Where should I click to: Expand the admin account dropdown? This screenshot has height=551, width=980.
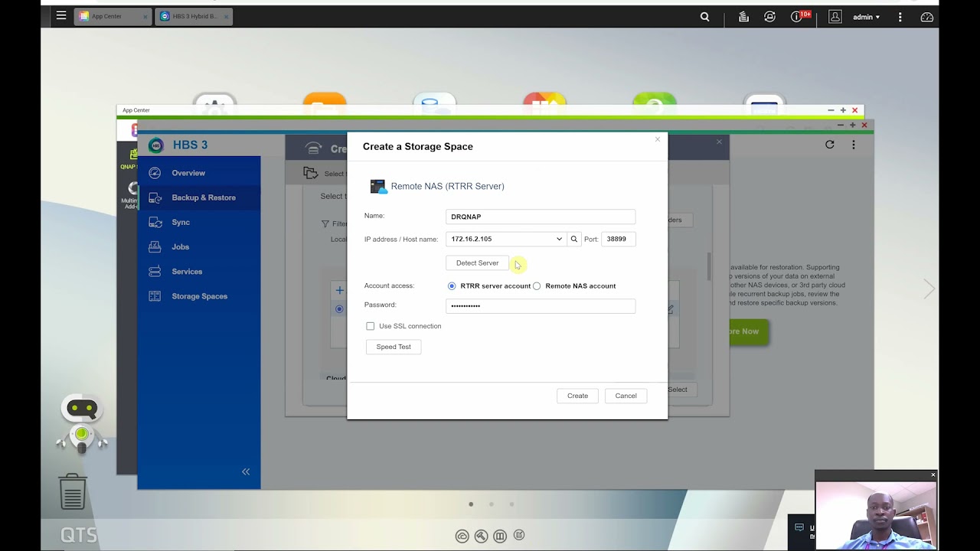click(x=867, y=17)
